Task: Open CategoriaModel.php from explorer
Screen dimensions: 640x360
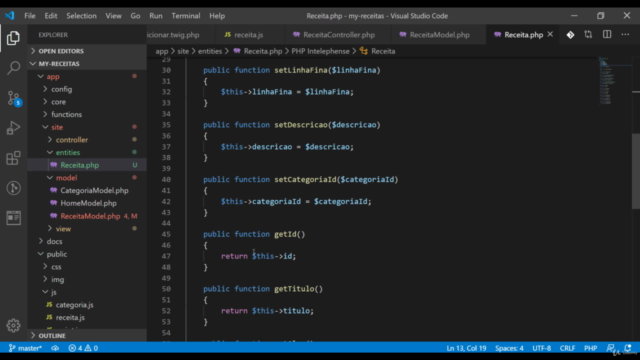Action: coord(87,190)
